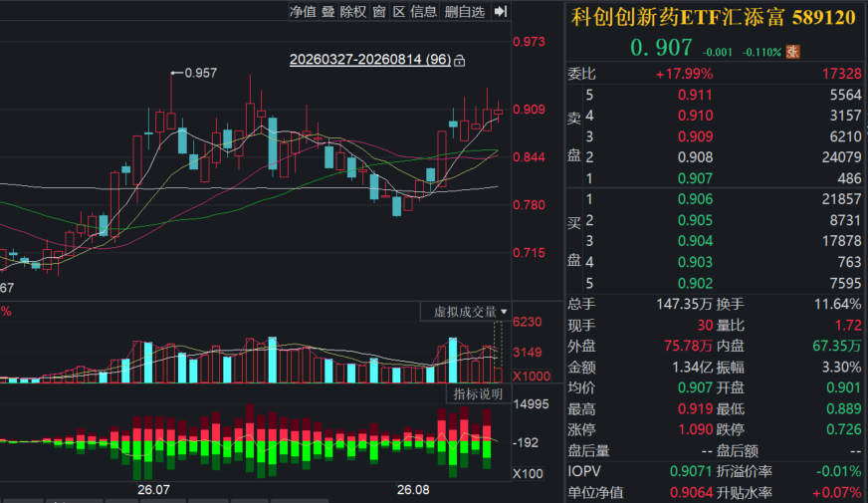Click the title 科创创新药ETF汇添富

(678, 17)
